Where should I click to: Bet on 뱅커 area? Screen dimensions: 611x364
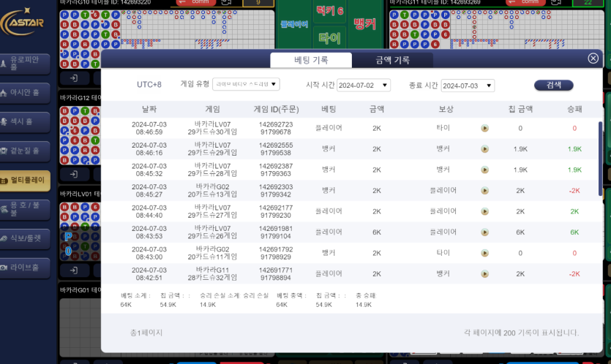(x=365, y=24)
